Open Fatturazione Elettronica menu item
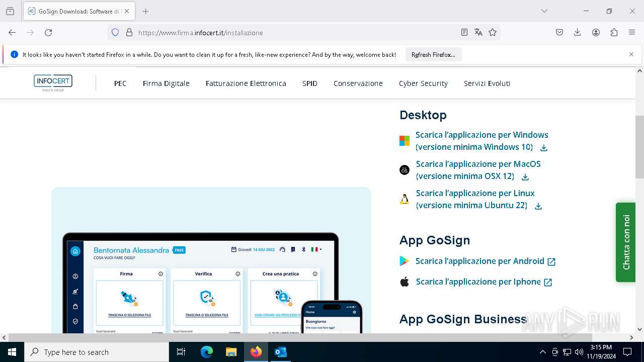644x362 pixels. (x=246, y=83)
